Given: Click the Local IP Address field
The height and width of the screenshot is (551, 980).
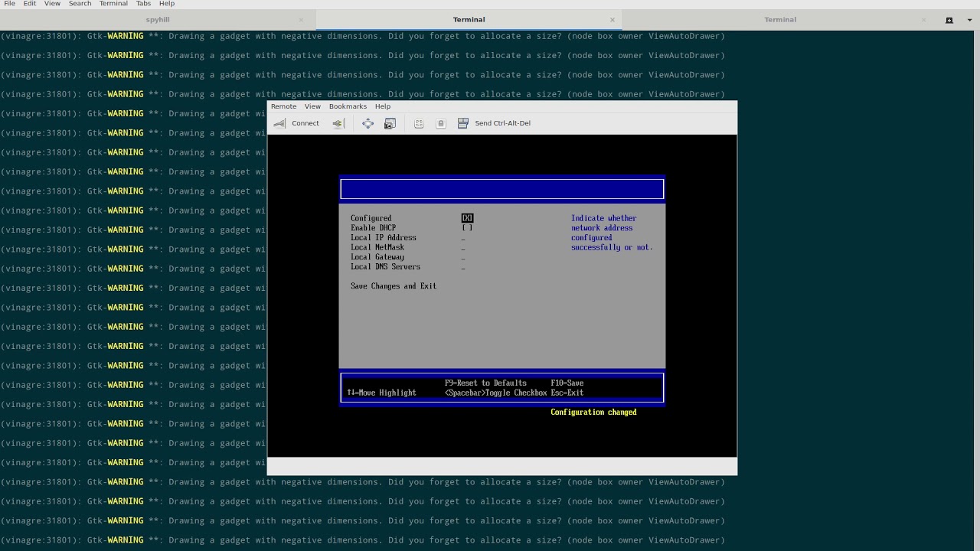Looking at the screenshot, I should point(463,238).
